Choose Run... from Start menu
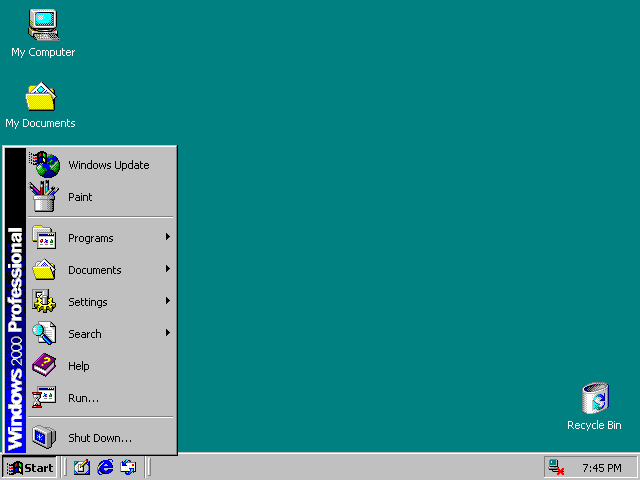Image resolution: width=640 pixels, height=480 pixels. pyautogui.click(x=101, y=398)
